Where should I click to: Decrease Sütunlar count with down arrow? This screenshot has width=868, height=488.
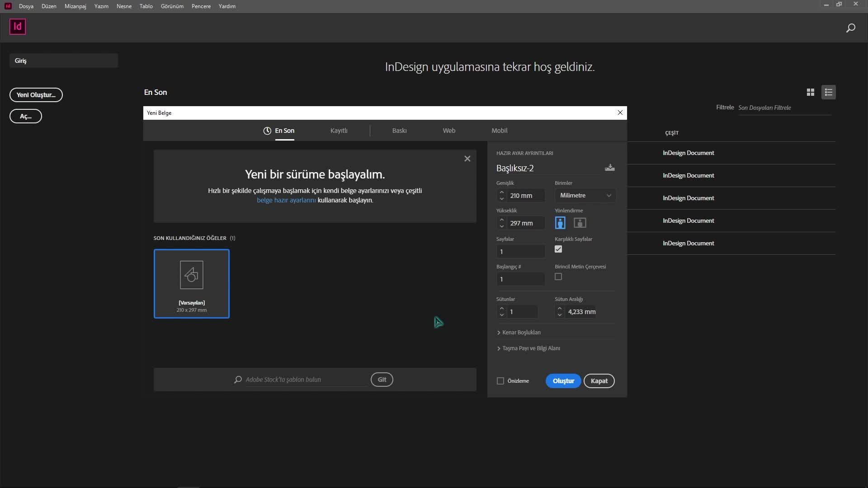pyautogui.click(x=501, y=315)
